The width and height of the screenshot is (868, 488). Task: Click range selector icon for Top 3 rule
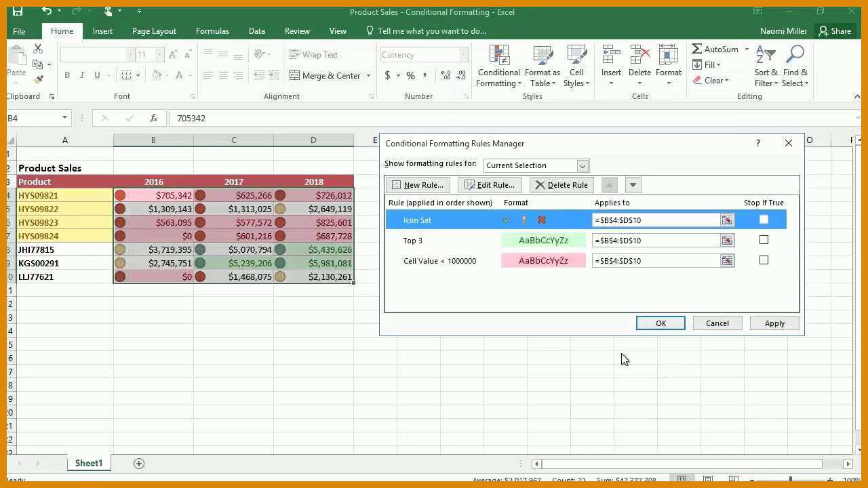727,240
